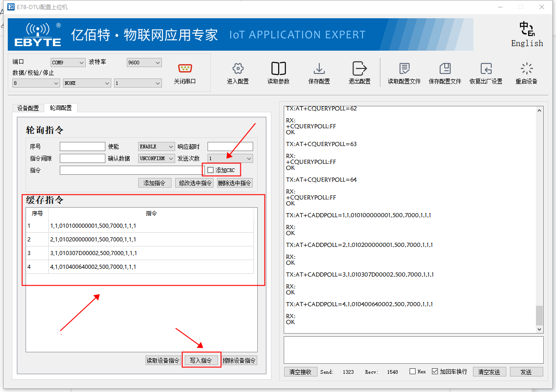
Task: Switch to the 设备配置 tab
Action: (28, 108)
